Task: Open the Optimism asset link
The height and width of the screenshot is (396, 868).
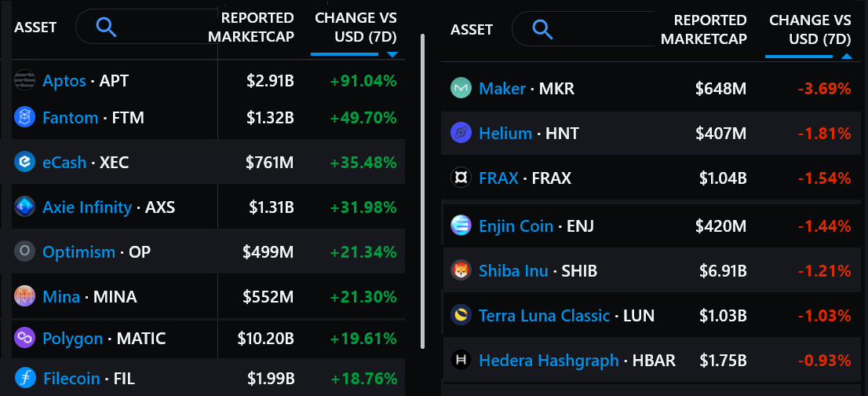Action: tap(78, 252)
